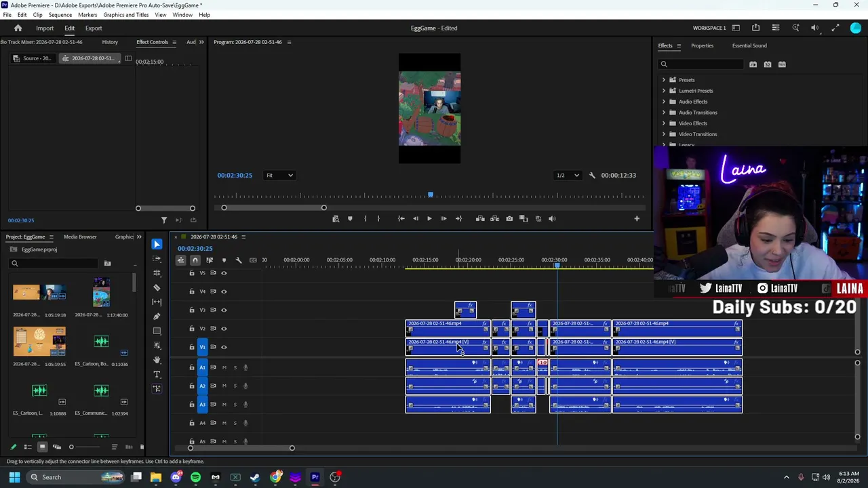Click the Program monitor Mark Out button

point(378,218)
